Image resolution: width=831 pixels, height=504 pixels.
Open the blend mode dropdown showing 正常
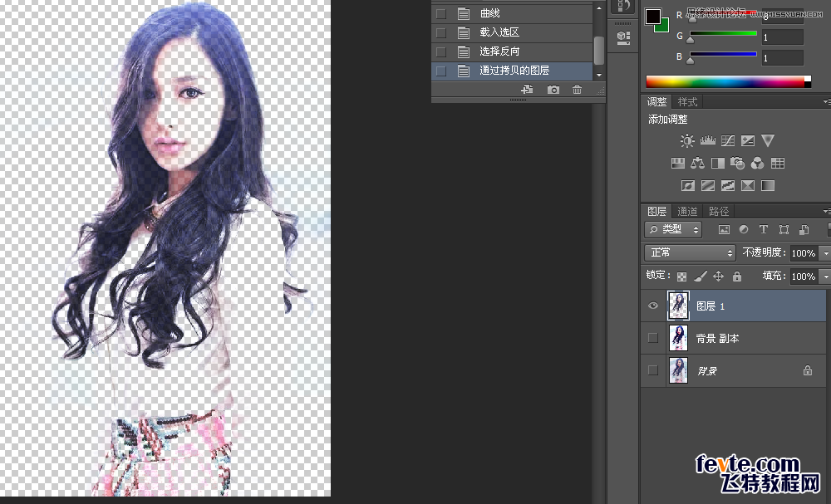(x=690, y=252)
